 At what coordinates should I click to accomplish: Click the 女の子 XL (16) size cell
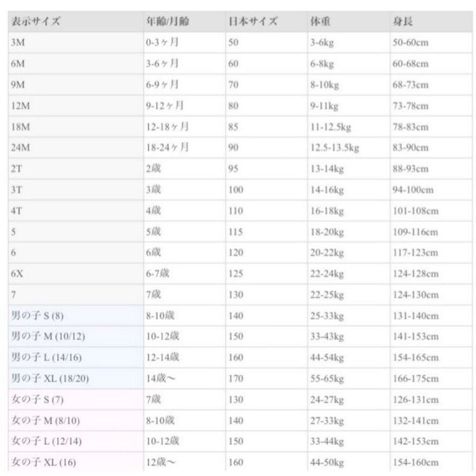point(43,462)
